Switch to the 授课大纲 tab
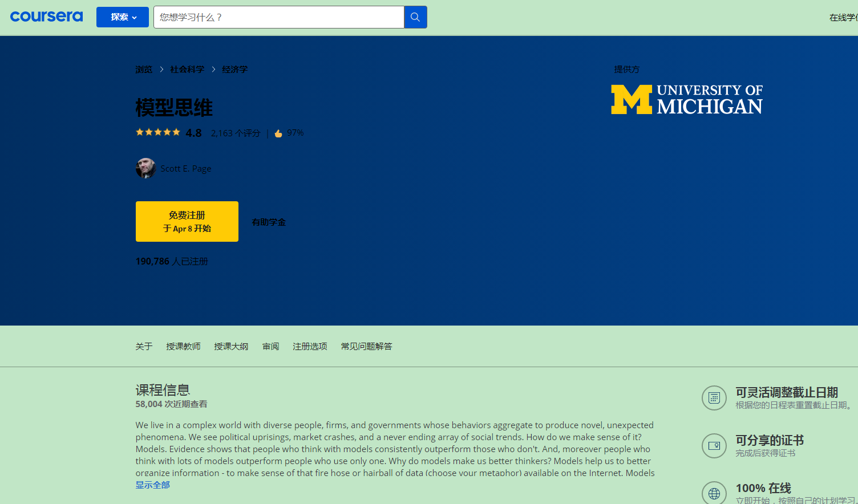 point(231,347)
